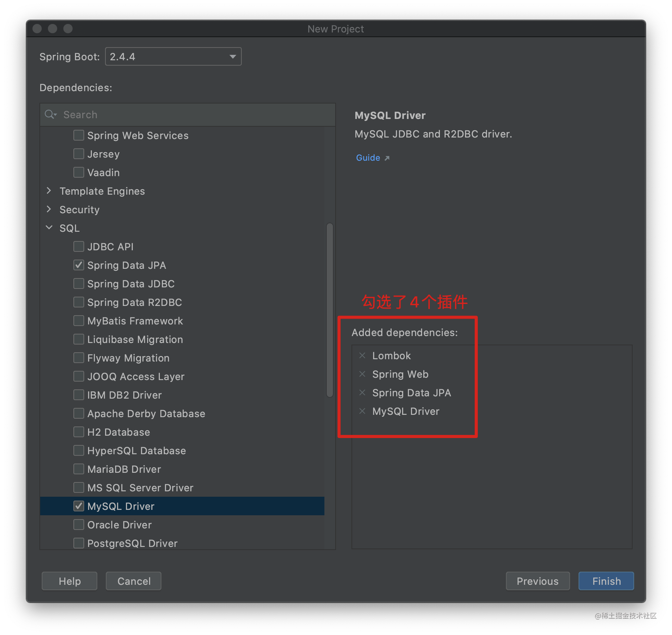Screen dimensions: 672x635
Task: Enable MyBatis Framework dependency
Action: [x=79, y=321]
